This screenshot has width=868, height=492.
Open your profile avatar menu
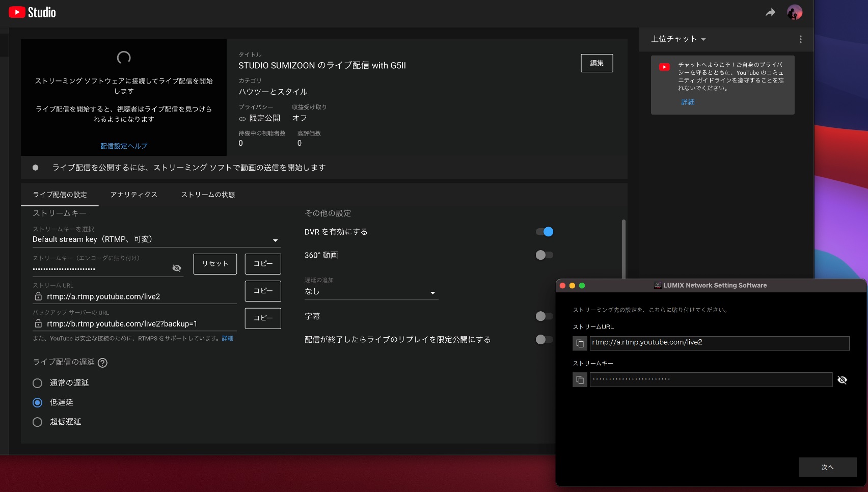tap(795, 12)
